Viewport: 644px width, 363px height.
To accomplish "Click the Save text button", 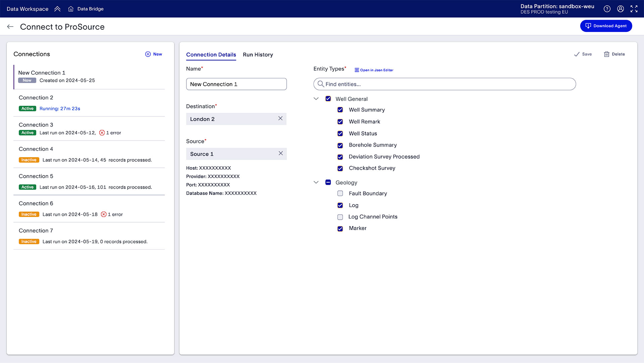I will tap(587, 54).
